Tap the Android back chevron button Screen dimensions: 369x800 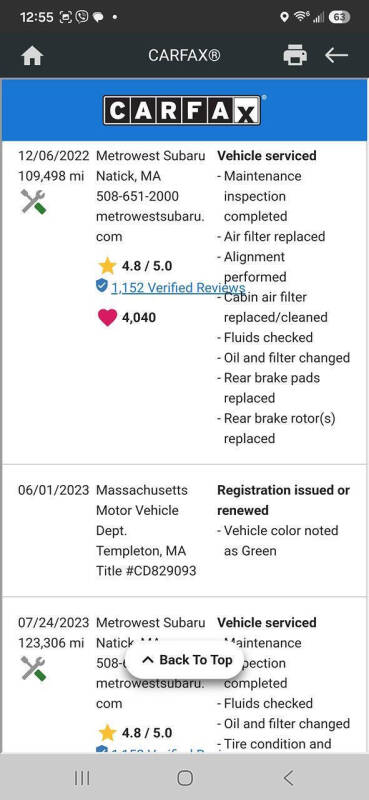click(x=288, y=778)
